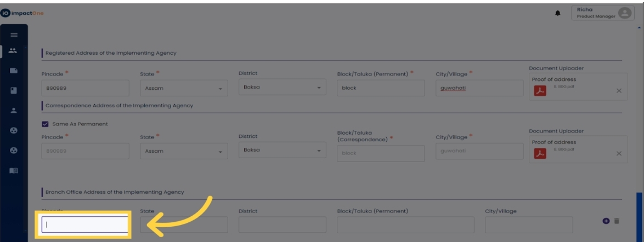
Task: Uncheck the Same As Permanent checkbox
Action: (45, 124)
